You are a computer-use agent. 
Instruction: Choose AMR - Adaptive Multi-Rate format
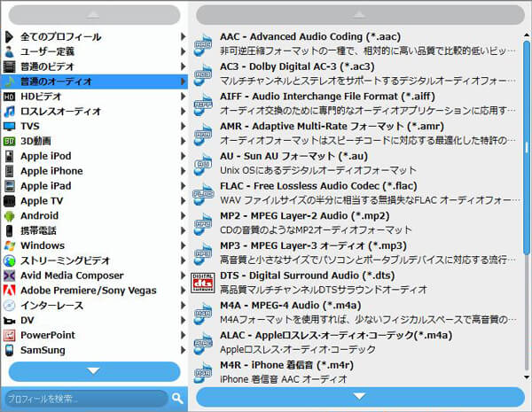click(356, 133)
